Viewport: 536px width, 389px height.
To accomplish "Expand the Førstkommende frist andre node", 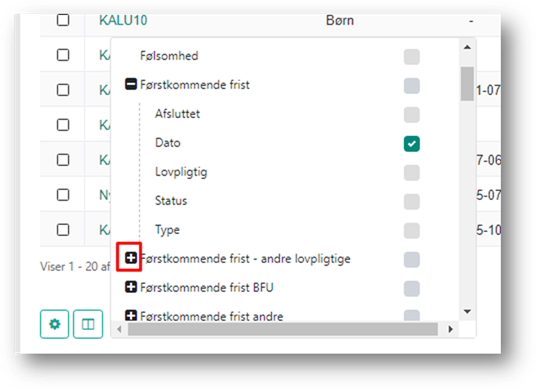I will pyautogui.click(x=131, y=316).
